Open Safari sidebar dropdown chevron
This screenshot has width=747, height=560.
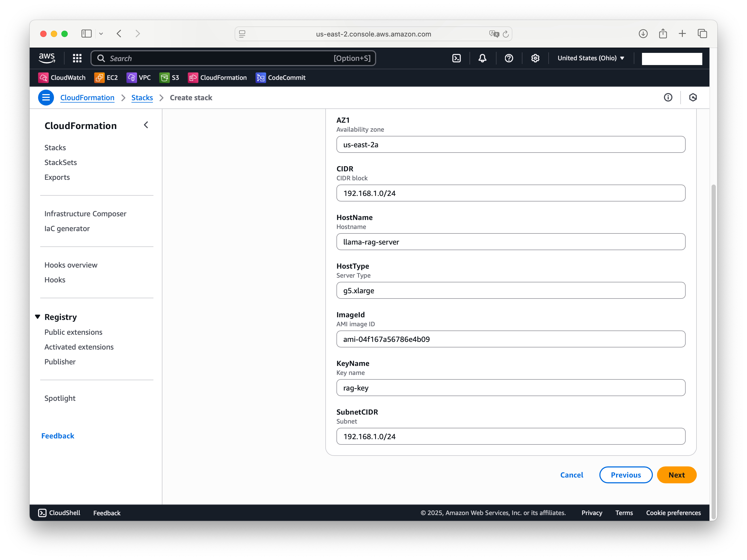tap(101, 34)
